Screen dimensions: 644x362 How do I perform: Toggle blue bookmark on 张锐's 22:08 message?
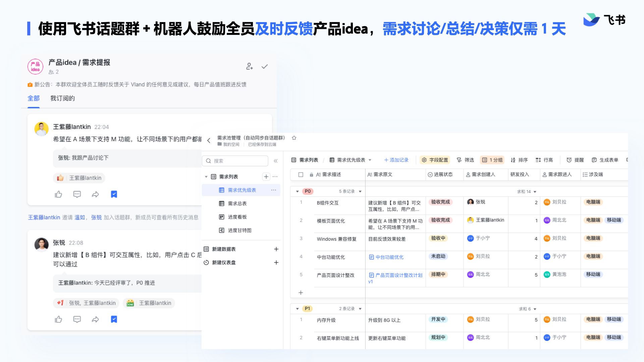tap(114, 319)
